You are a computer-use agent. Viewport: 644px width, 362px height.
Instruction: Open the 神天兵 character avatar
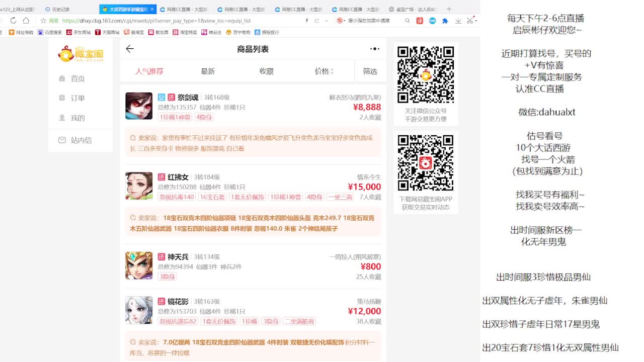(x=139, y=265)
